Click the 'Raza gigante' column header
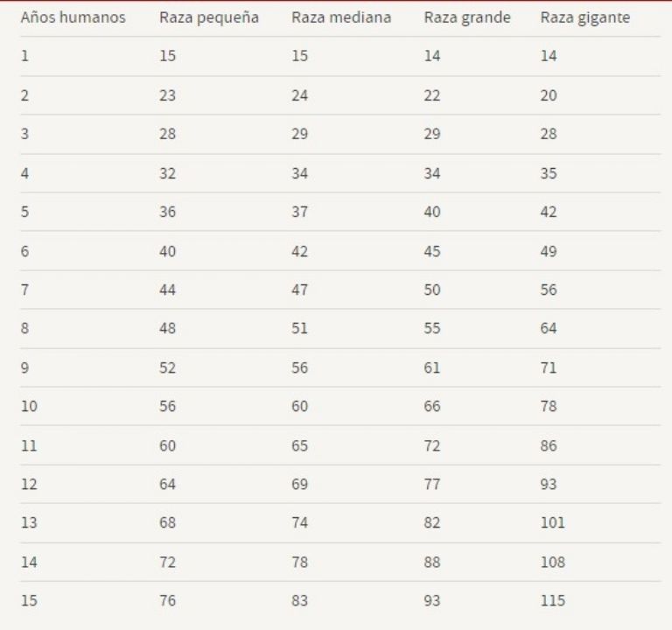This screenshot has width=672, height=630. pyautogui.click(x=585, y=18)
